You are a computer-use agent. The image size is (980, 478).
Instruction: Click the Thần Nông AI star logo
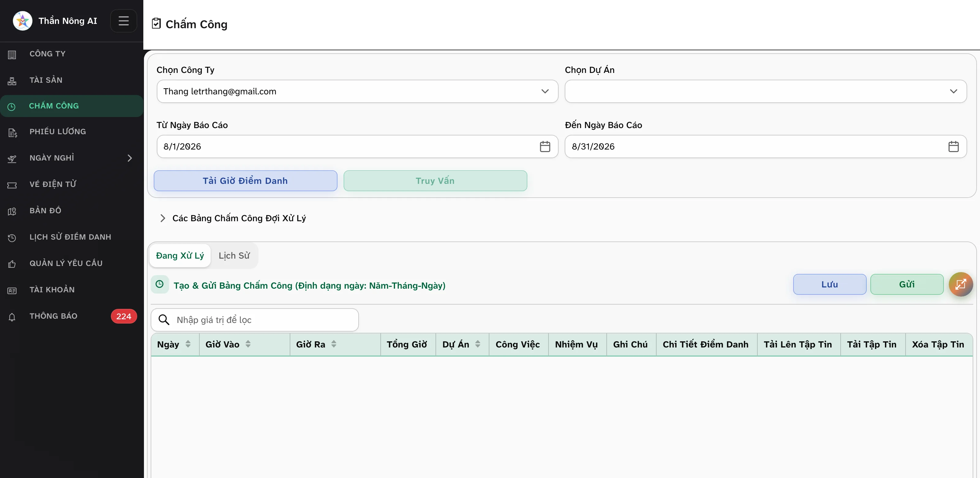click(x=22, y=21)
